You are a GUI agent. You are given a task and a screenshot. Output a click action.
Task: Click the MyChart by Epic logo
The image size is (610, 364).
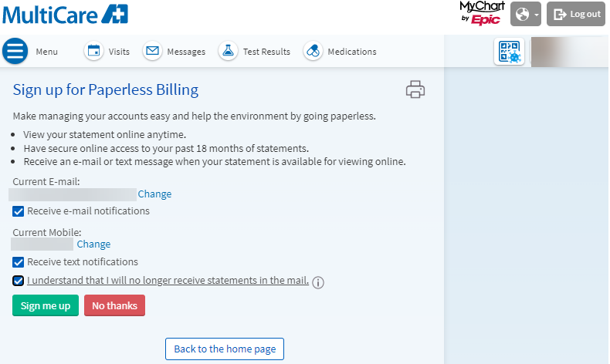point(482,13)
